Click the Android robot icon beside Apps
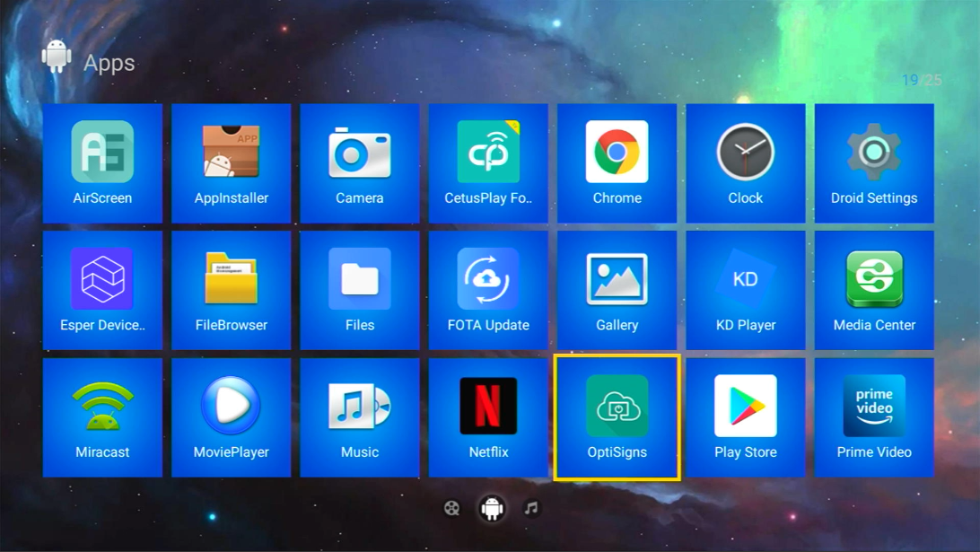 tap(57, 57)
